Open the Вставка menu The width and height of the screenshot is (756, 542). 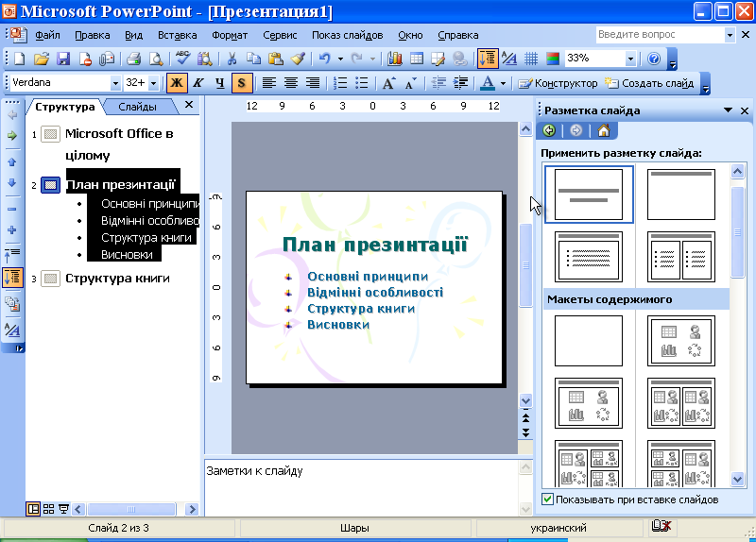pyautogui.click(x=177, y=35)
